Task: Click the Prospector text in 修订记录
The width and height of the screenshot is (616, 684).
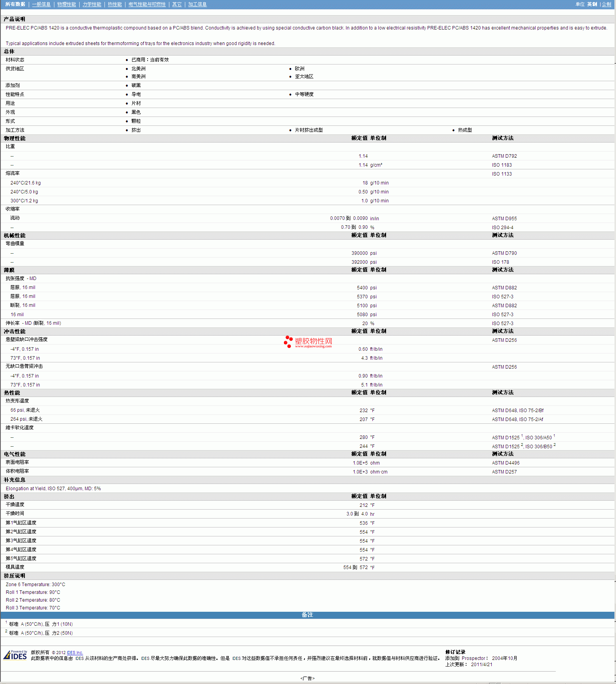Action: click(x=473, y=658)
